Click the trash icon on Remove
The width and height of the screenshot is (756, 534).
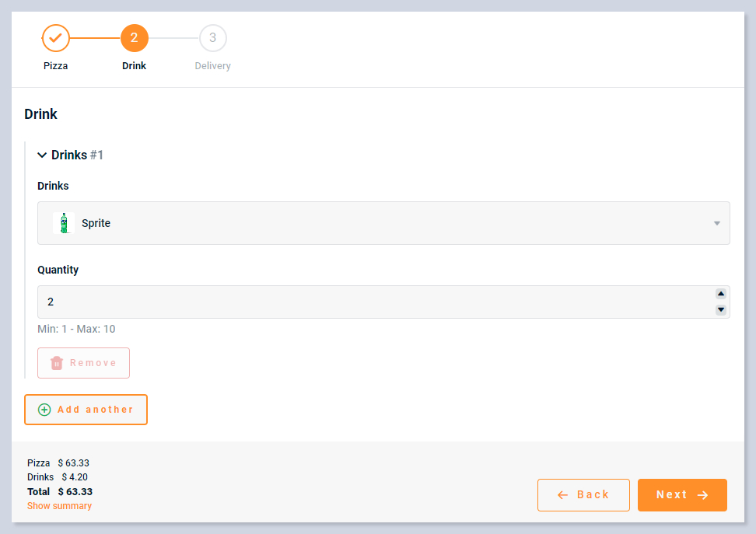(57, 363)
